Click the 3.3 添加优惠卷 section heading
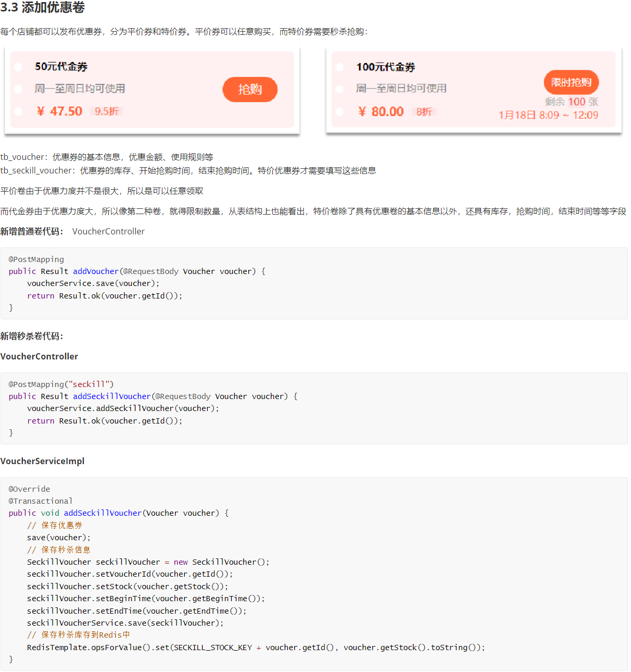631x672 pixels. click(43, 8)
